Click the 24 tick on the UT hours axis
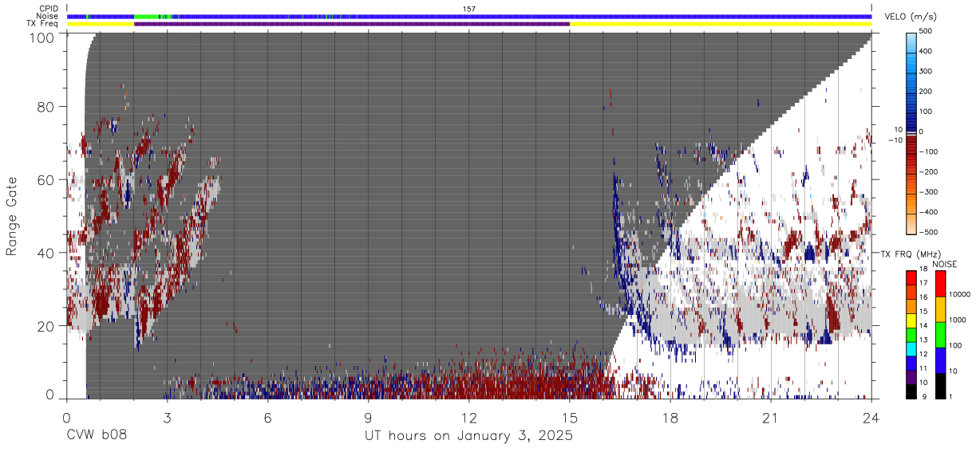Screen dimensions: 980x452 point(871,417)
